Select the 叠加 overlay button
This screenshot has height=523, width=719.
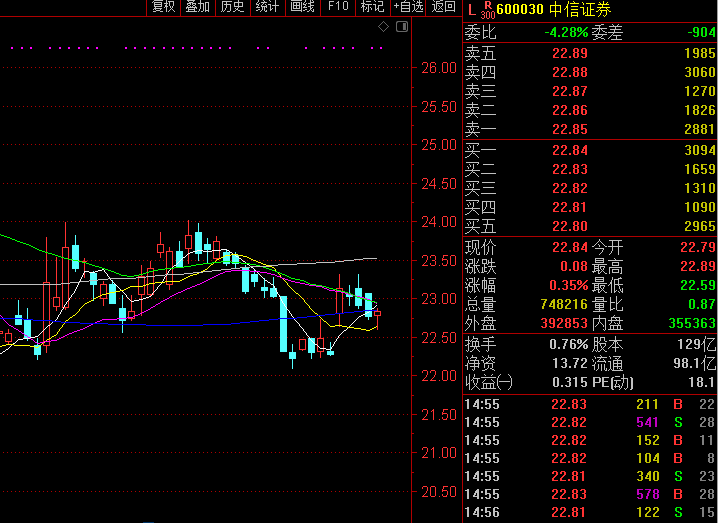pos(198,7)
